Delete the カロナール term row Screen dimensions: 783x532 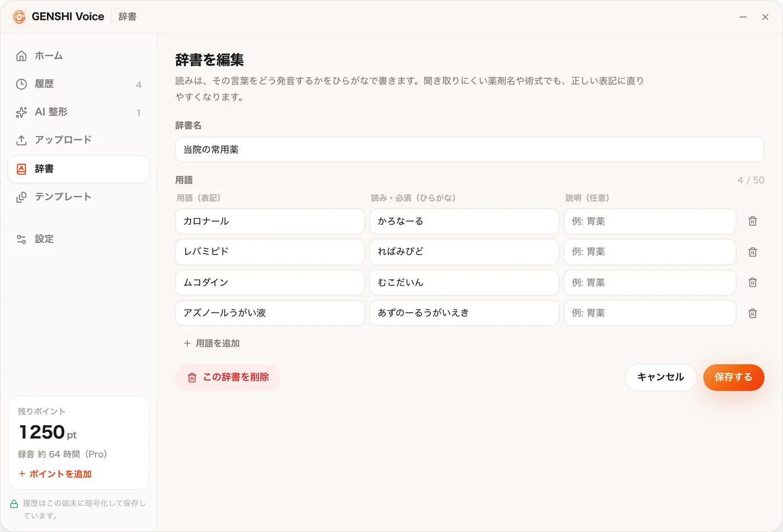[753, 221]
